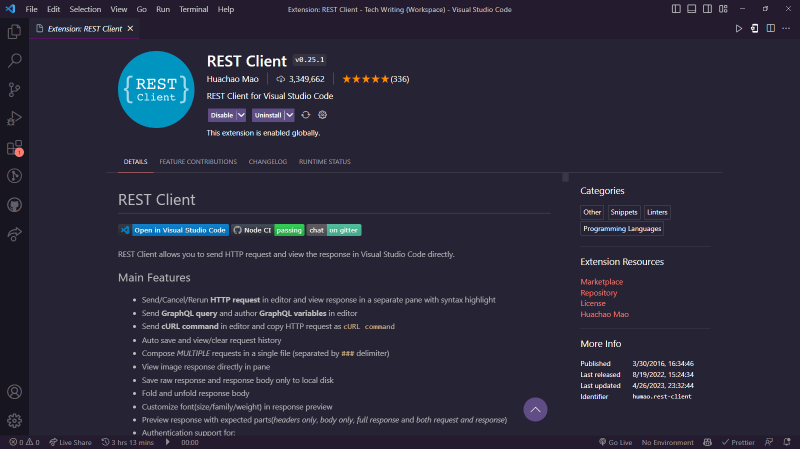Click the feedback icon in status bar
800x449 pixels.
click(x=769, y=442)
